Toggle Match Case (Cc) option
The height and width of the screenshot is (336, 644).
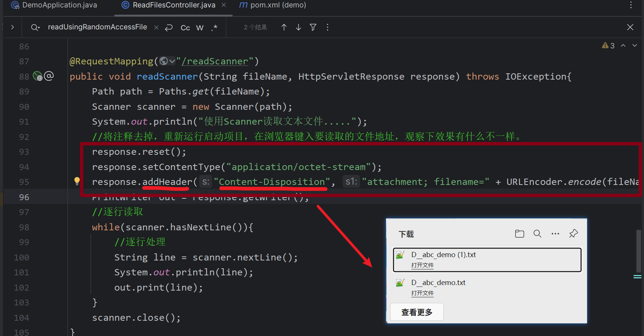(185, 28)
